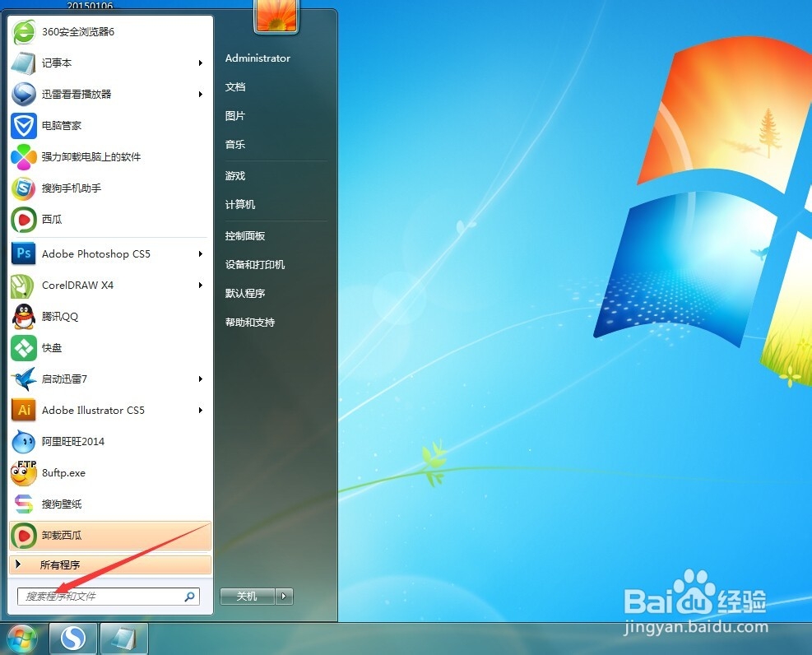Launch the 搜狗壁纸 icon
812x655 pixels.
(x=24, y=504)
